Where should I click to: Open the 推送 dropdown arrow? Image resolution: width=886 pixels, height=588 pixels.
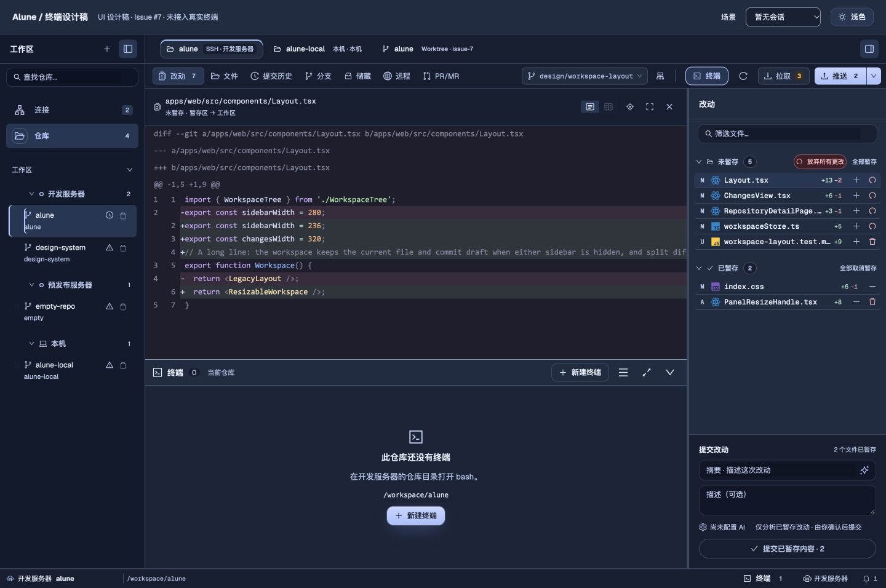[874, 76]
